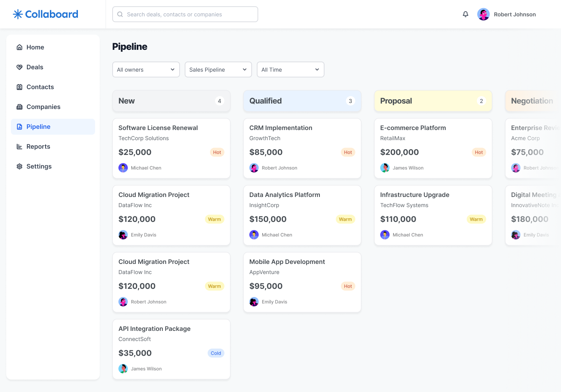Click the Hot tag on CRM Implementation

348,153
